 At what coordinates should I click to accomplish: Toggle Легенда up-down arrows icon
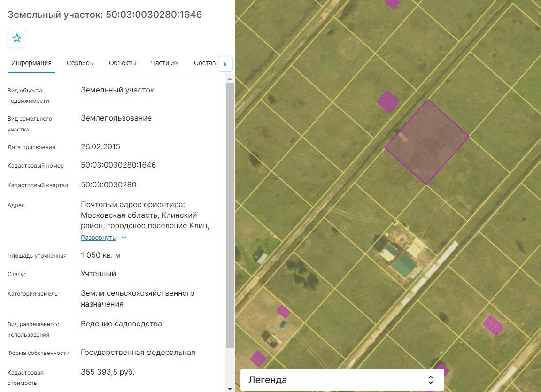coord(430,380)
